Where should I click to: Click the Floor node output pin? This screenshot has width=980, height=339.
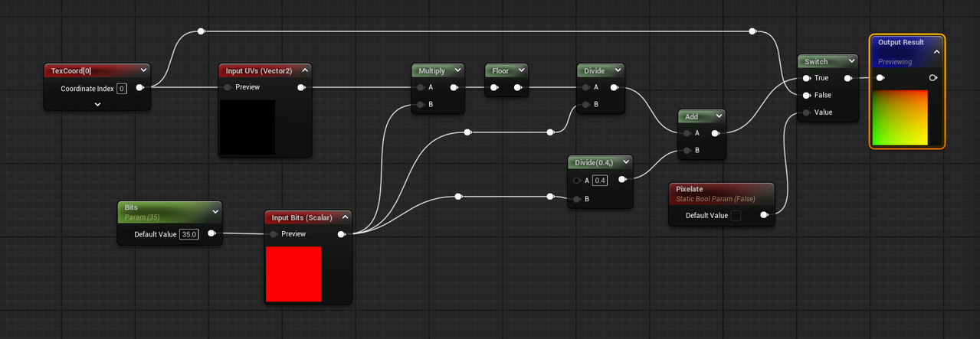coord(517,87)
